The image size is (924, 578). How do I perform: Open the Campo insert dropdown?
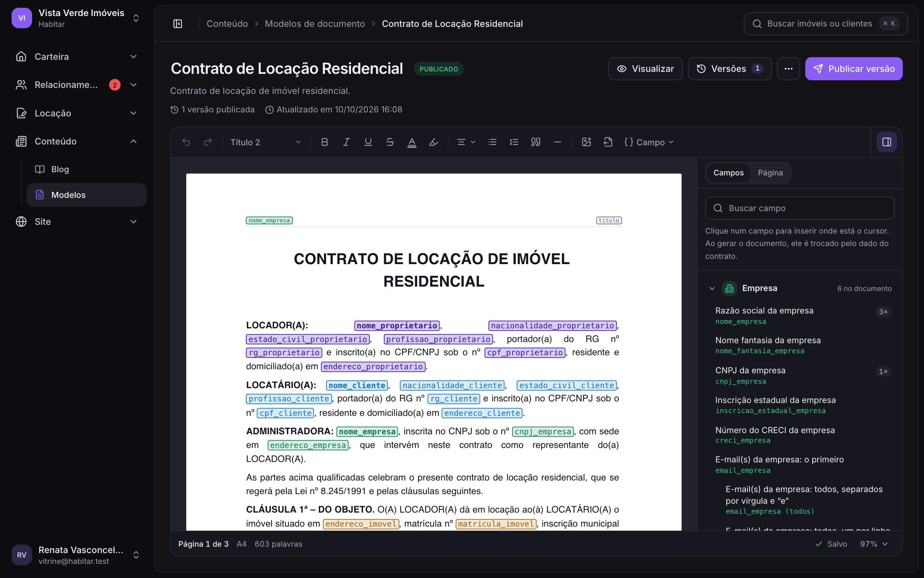click(x=649, y=142)
